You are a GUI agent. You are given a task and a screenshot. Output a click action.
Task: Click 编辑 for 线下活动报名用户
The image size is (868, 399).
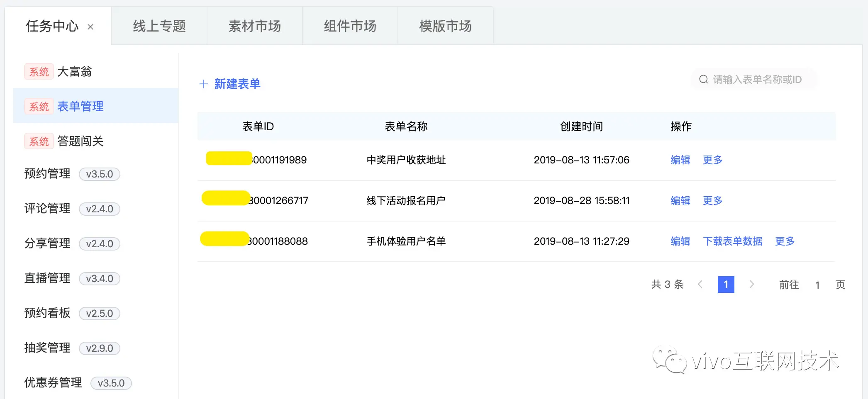[680, 200]
